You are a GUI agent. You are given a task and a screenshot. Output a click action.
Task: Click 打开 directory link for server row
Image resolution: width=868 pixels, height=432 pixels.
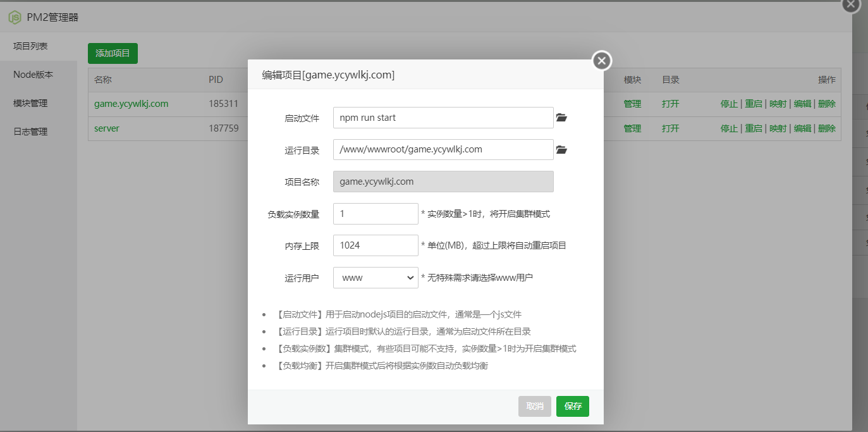coord(670,128)
